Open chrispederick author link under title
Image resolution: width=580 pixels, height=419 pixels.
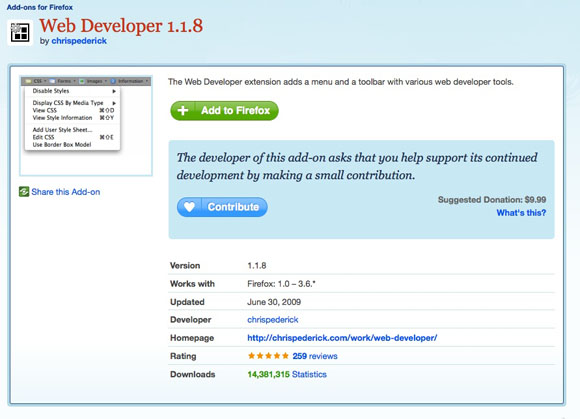[79, 41]
